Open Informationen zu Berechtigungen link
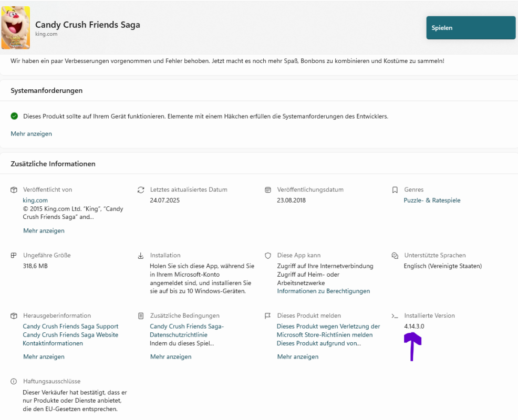The image size is (518, 420). 324,291
